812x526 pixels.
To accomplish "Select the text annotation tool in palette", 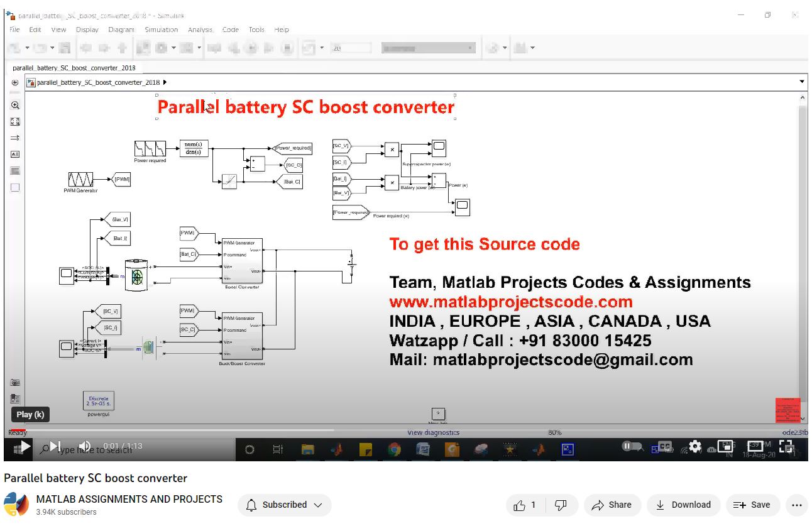I will (x=15, y=154).
